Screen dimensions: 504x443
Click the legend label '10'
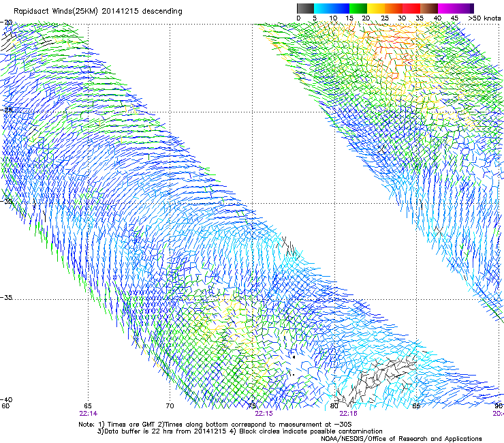333,18
